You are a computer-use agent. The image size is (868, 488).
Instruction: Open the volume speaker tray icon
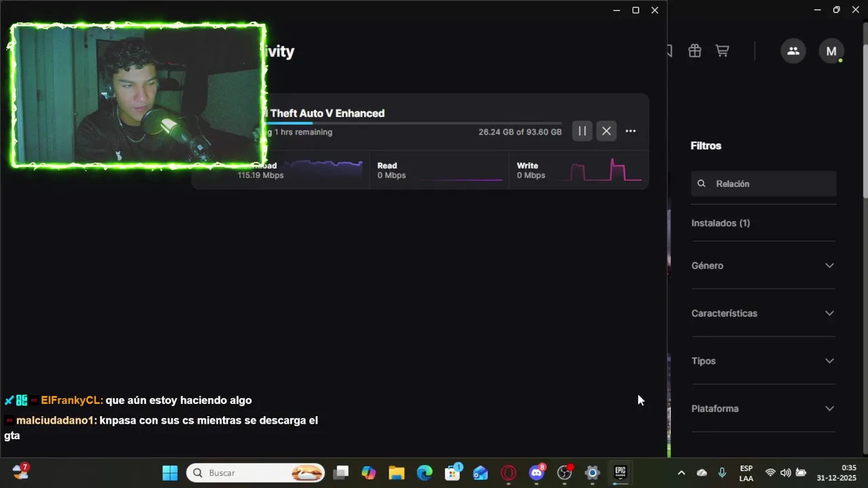coord(785,472)
